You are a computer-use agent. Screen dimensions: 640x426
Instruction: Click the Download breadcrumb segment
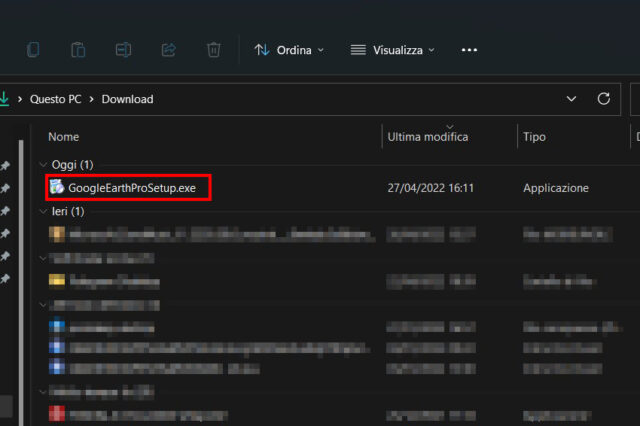127,99
